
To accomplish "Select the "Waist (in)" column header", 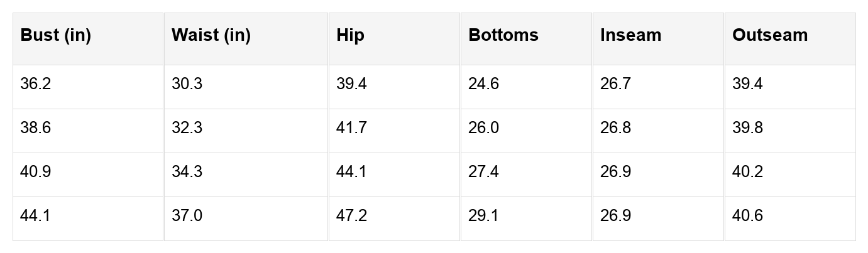I will [211, 35].
